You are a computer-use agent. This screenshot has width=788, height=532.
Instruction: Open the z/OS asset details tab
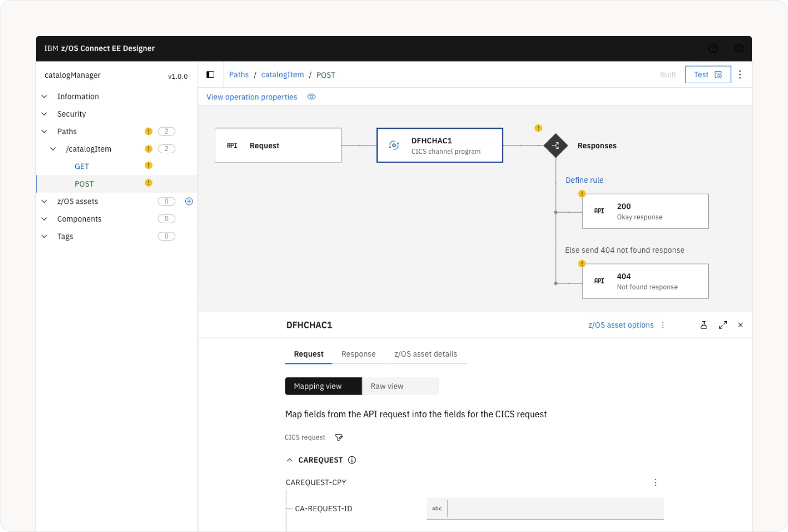click(426, 354)
